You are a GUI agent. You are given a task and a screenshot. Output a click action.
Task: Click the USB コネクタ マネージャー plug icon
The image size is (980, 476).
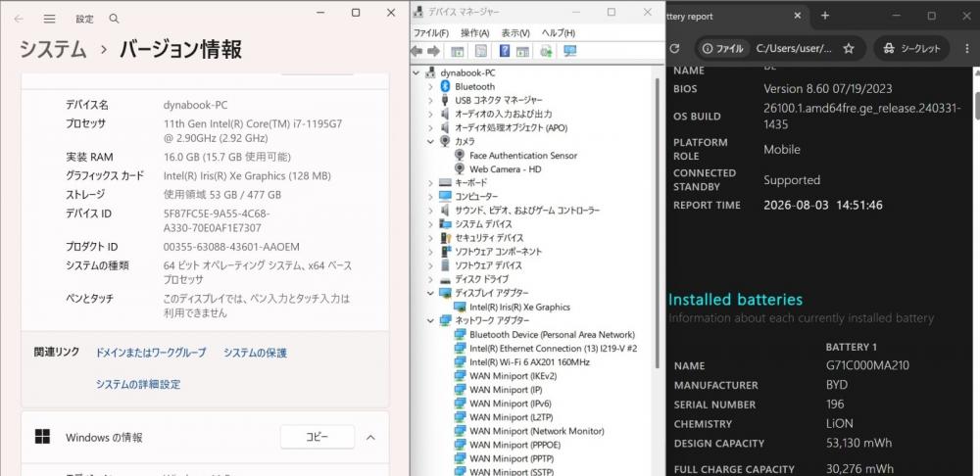tap(445, 100)
